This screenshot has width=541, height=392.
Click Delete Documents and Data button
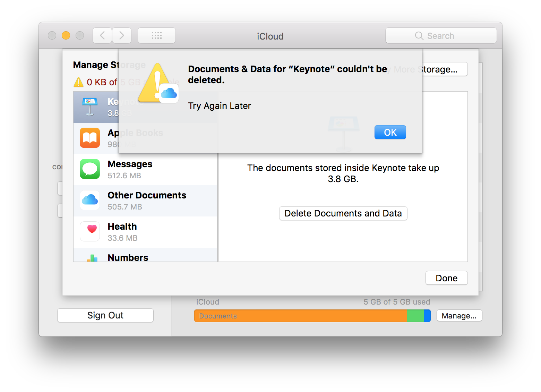tap(343, 213)
